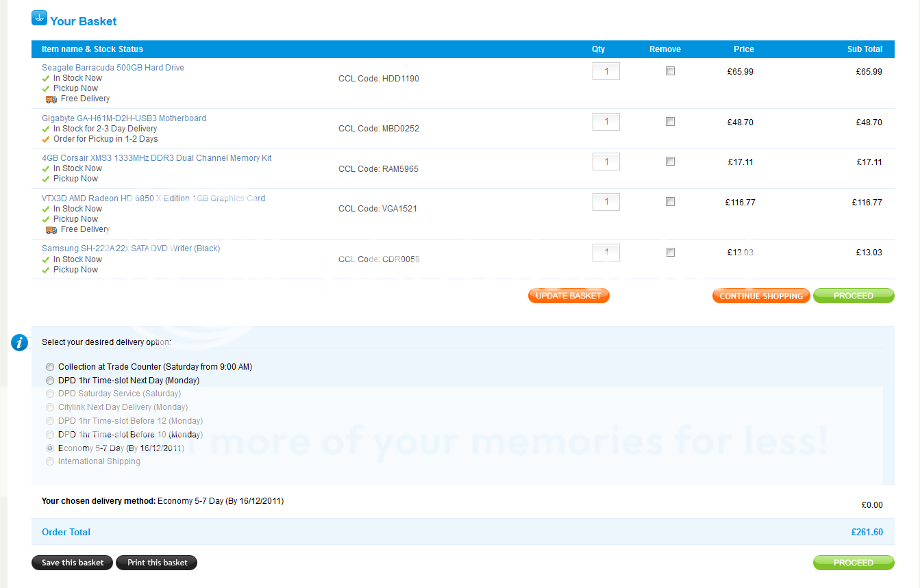Click the orange tick beside Order for Pickup in 1-2 Days

[46, 139]
